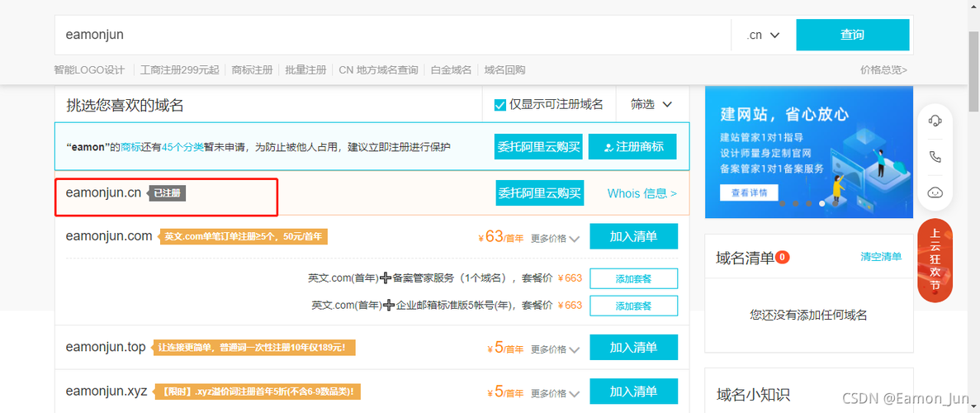Add eamonjun.com to list with 加入清单
The width and height of the screenshot is (980, 413).
click(634, 236)
